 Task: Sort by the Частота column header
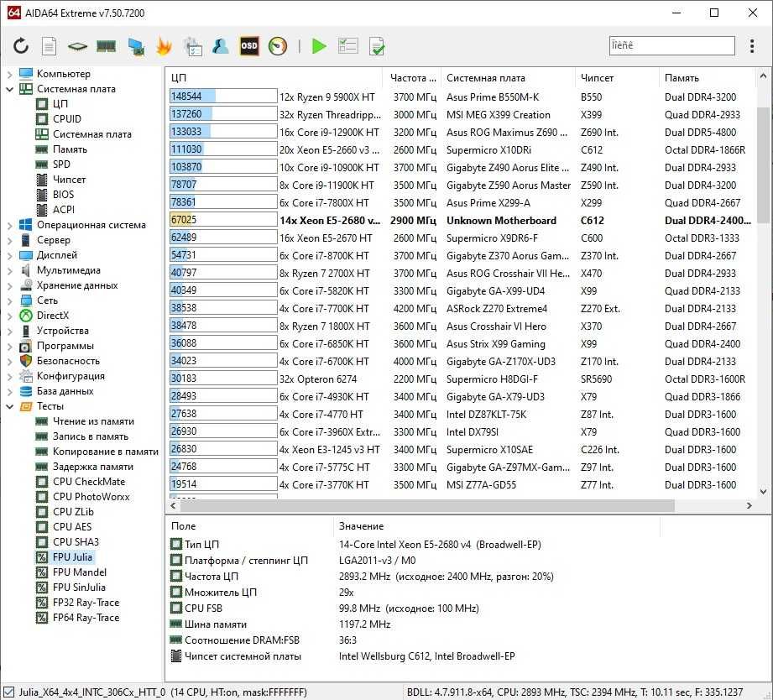click(x=411, y=78)
